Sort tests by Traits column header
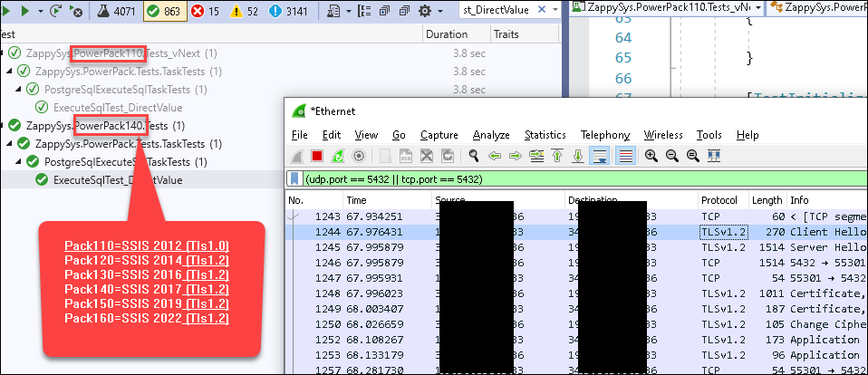This screenshot has height=375, width=868. click(526, 34)
